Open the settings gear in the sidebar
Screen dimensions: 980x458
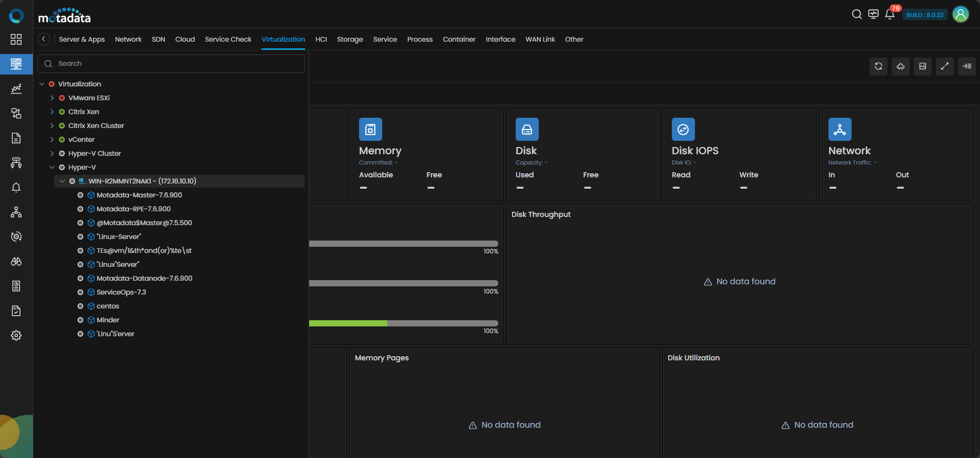tap(16, 336)
